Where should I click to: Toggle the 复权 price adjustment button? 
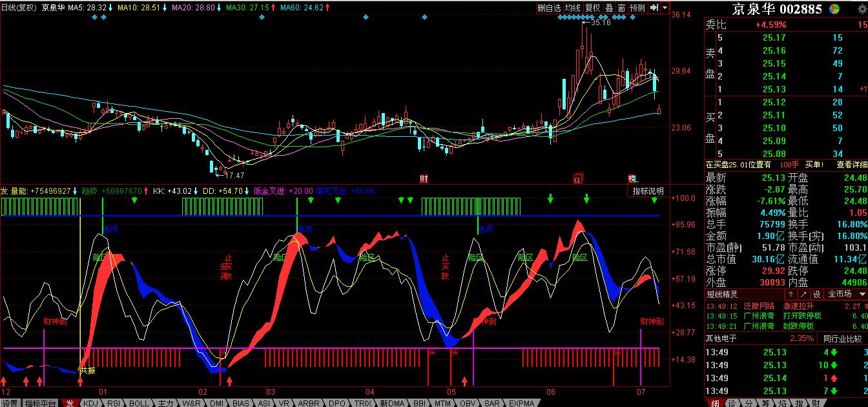pyautogui.click(x=592, y=8)
